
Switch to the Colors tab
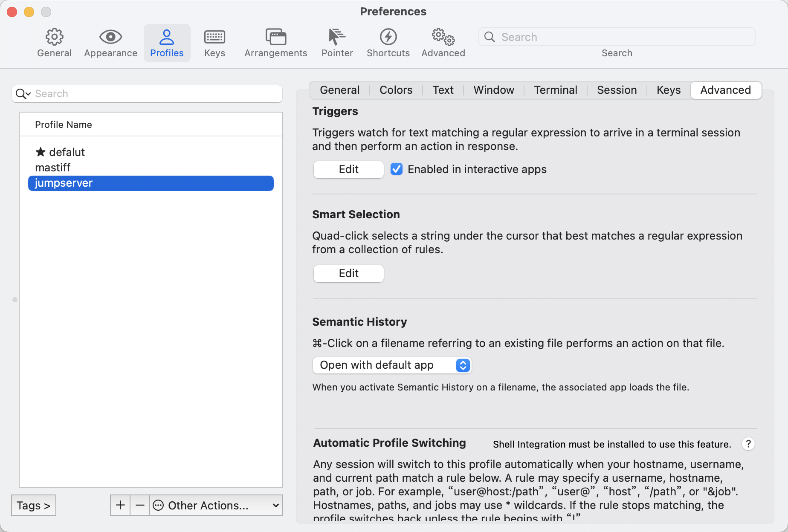[396, 90]
